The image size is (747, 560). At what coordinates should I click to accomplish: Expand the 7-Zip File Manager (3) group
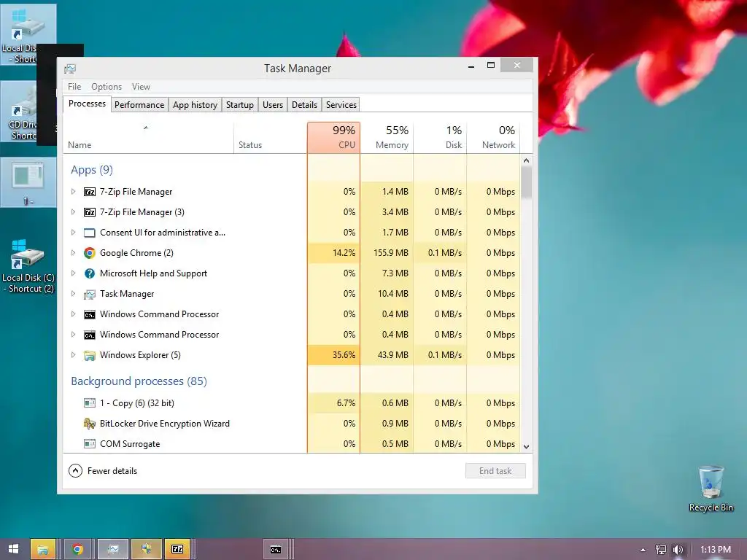73,212
